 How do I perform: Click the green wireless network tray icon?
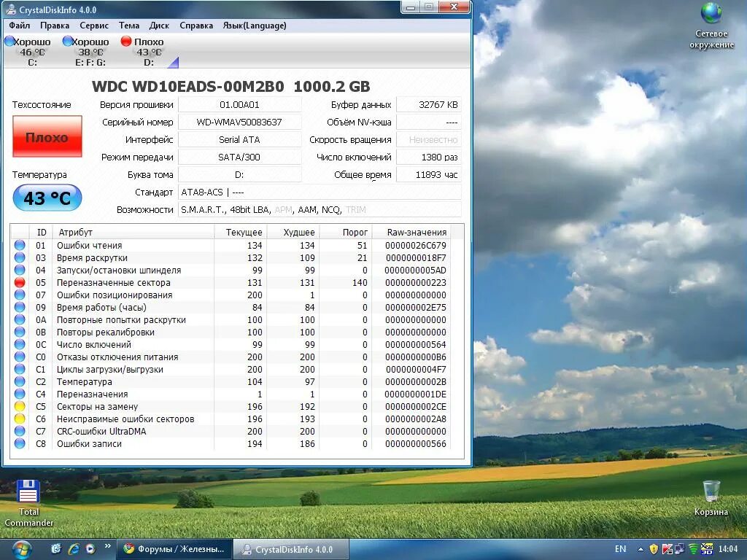coord(694,549)
